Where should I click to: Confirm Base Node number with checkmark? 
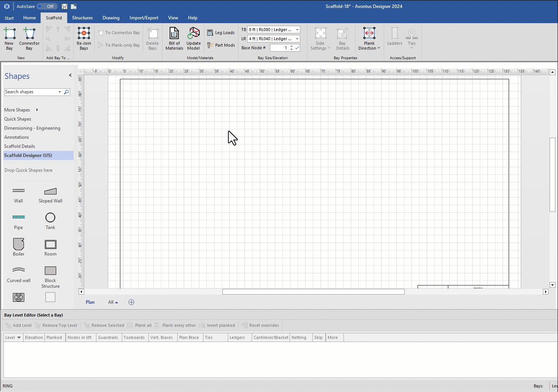[297, 48]
